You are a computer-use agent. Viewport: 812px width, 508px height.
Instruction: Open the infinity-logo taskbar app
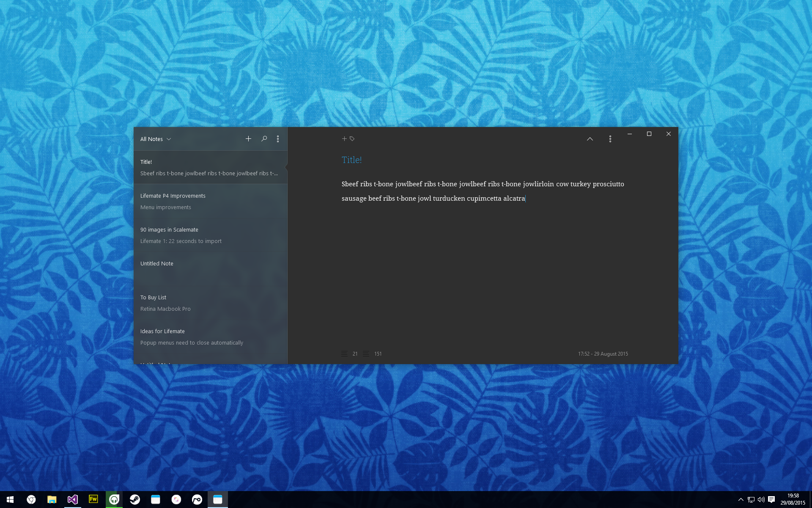coord(197,500)
